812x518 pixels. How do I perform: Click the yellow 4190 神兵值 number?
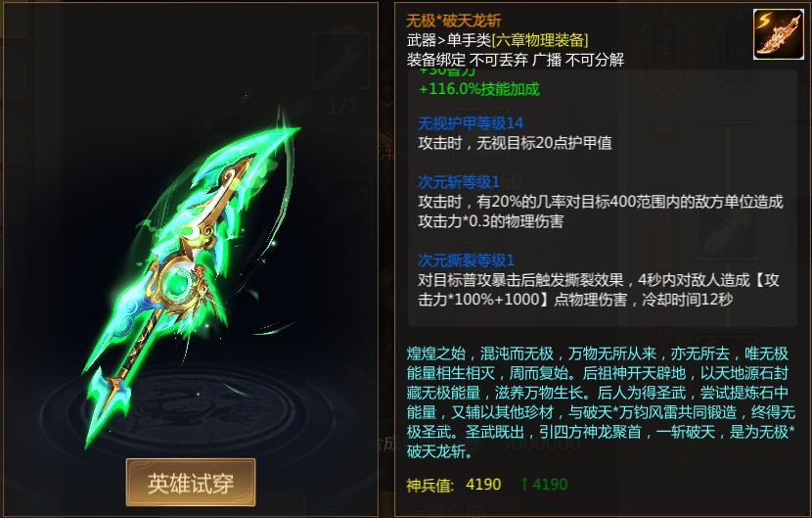pos(483,485)
